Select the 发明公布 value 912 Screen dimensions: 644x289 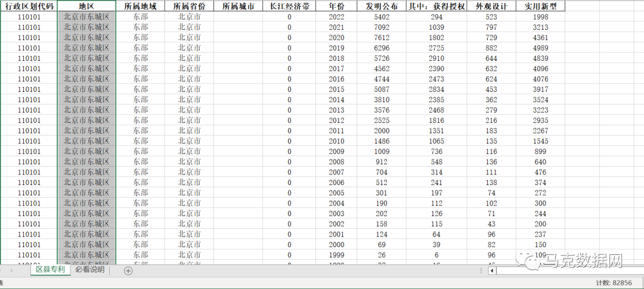point(382,162)
